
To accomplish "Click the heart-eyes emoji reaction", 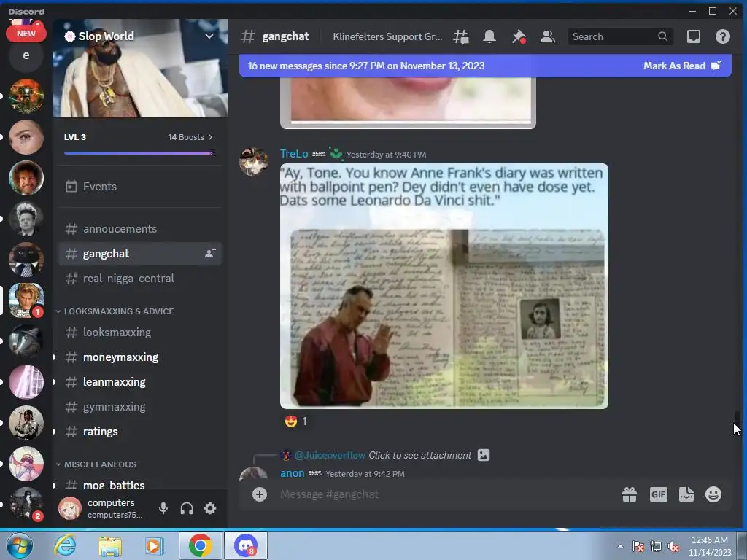I will 295,421.
